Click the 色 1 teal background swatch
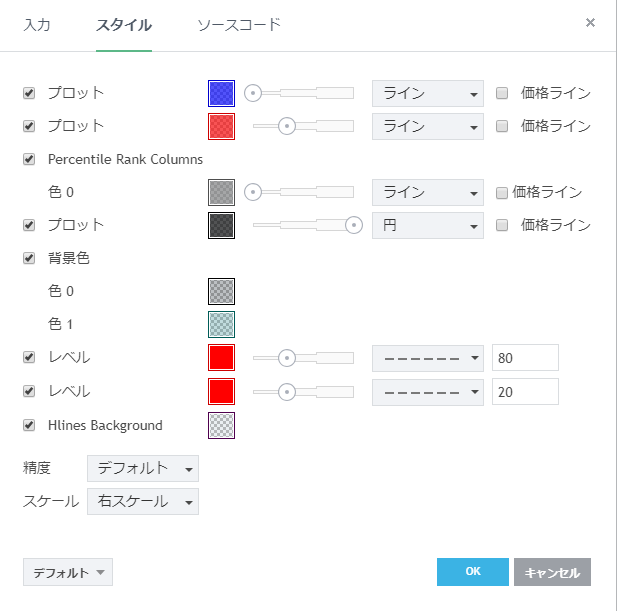 click(221, 324)
